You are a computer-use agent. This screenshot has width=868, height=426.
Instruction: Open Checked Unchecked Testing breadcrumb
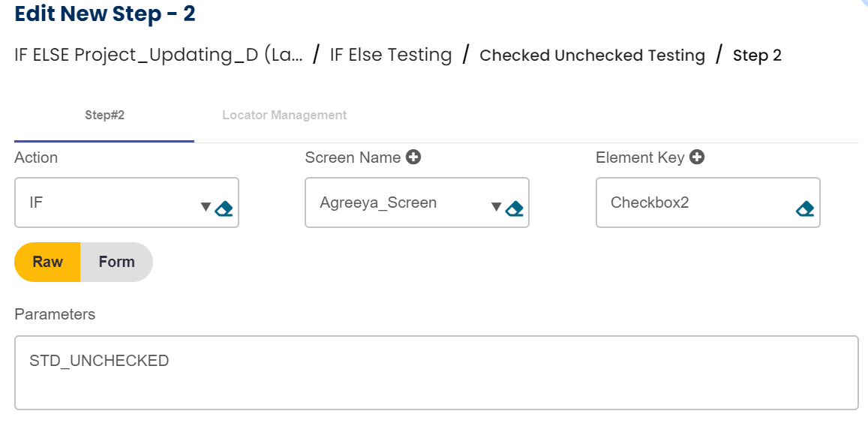pyautogui.click(x=592, y=55)
